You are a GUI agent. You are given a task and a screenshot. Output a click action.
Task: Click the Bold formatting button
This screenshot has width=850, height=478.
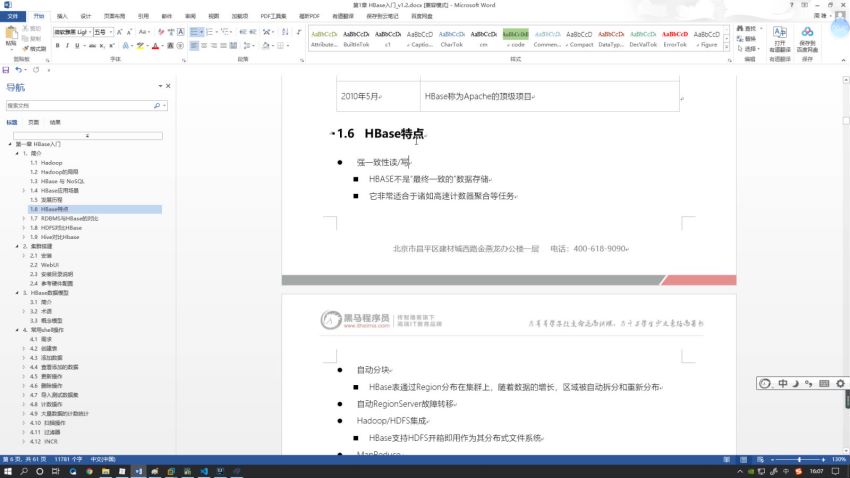click(x=59, y=45)
